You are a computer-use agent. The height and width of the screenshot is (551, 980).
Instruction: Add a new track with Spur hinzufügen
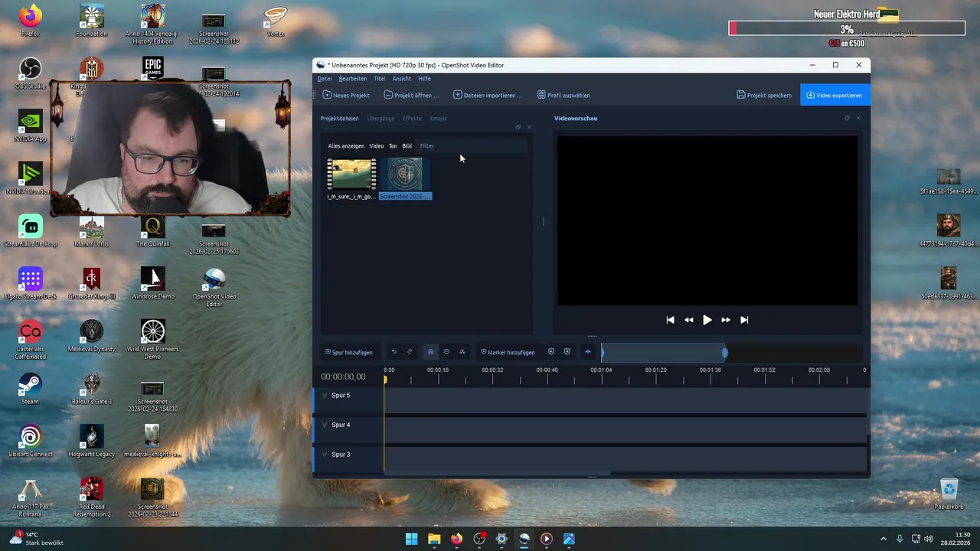[x=348, y=352]
